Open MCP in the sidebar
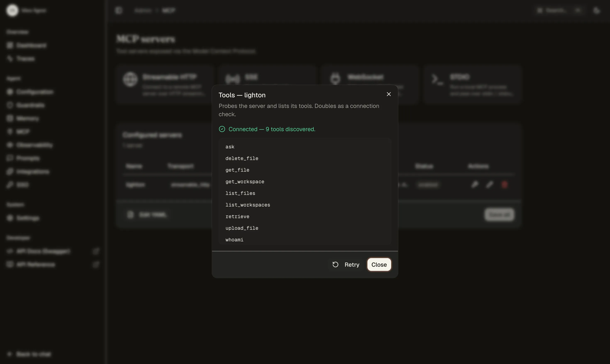This screenshot has height=364, width=610. pyautogui.click(x=23, y=132)
